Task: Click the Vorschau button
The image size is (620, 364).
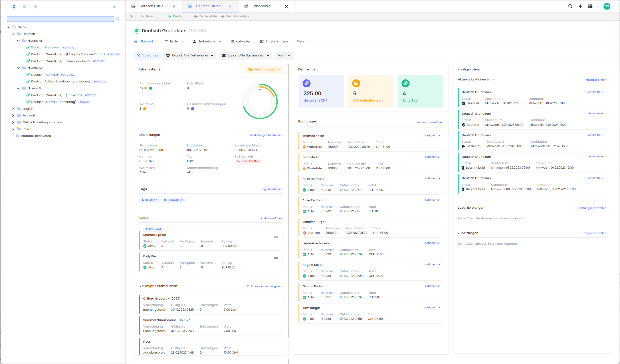Action: (147, 55)
